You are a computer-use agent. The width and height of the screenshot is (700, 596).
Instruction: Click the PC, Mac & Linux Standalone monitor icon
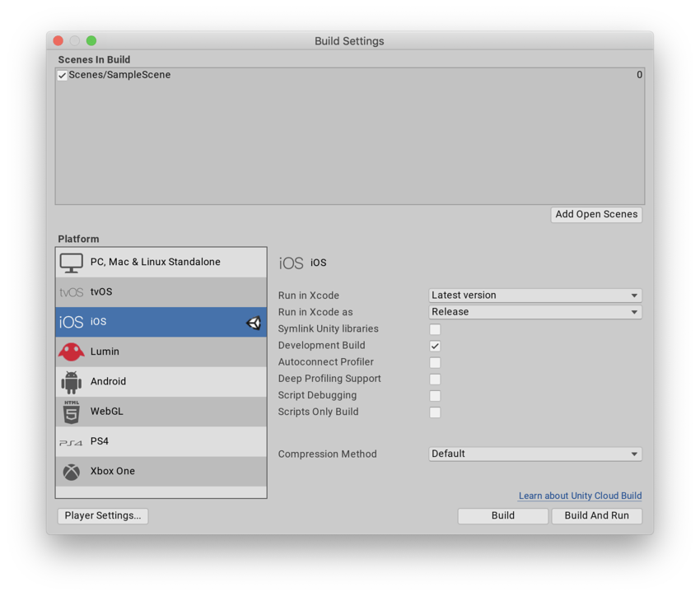pyautogui.click(x=72, y=261)
